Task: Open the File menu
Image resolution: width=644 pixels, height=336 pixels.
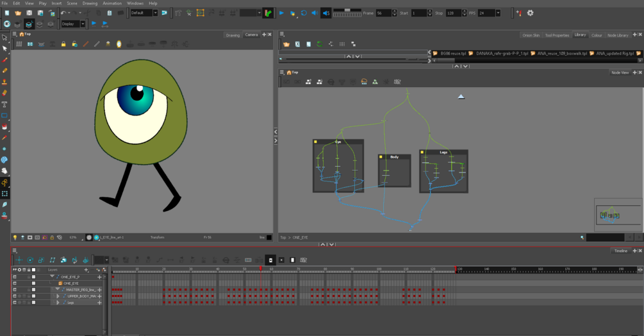Action: [x=4, y=3]
